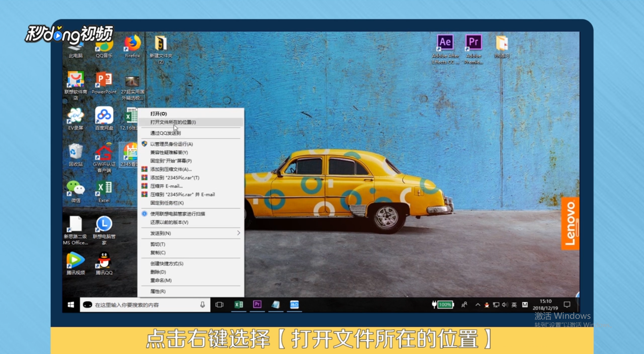Choose 添加到压缩文件(A)... menu entry
Image resolution: width=644 pixels, height=354 pixels.
(191, 169)
